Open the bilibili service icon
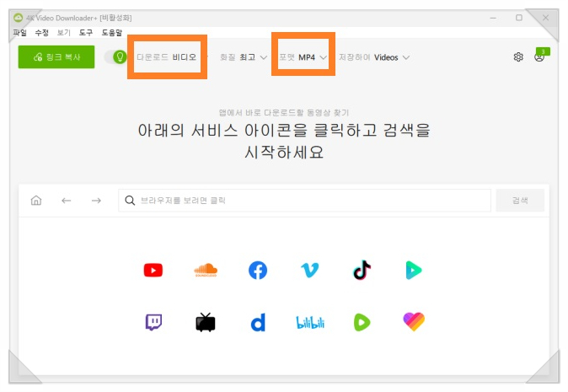The height and width of the screenshot is (392, 568). point(310,322)
